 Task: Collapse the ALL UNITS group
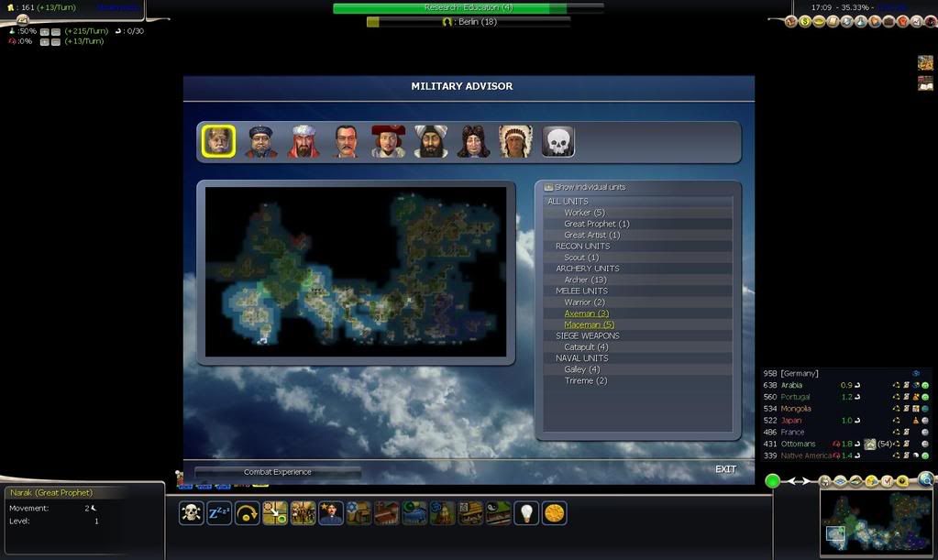[568, 202]
